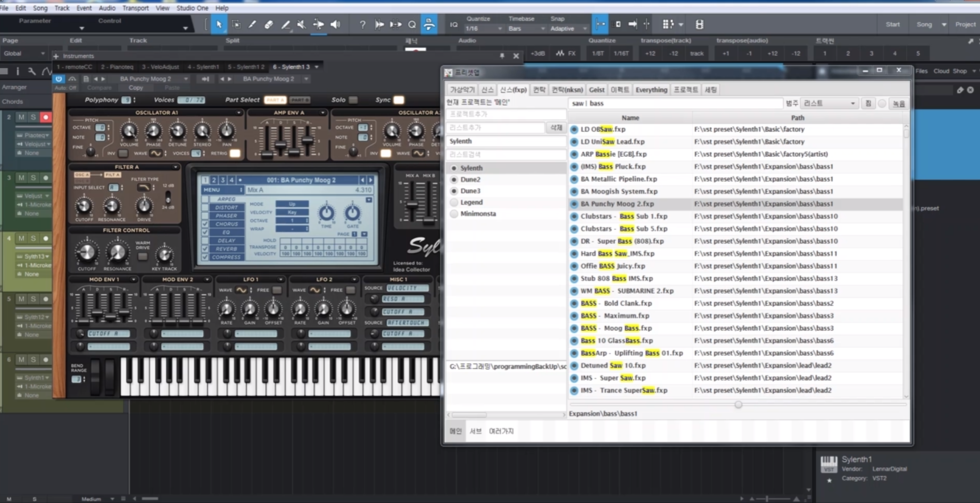980x503 pixels.
Task: Select the Legend radio option
Action: [454, 202]
